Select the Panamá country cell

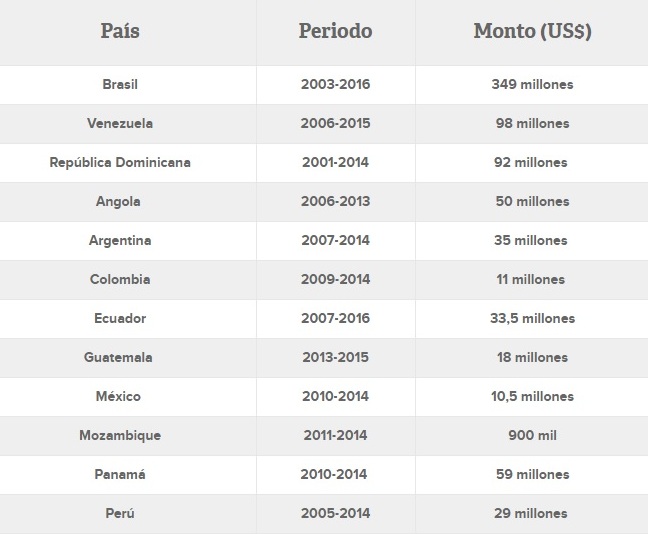tap(120, 474)
